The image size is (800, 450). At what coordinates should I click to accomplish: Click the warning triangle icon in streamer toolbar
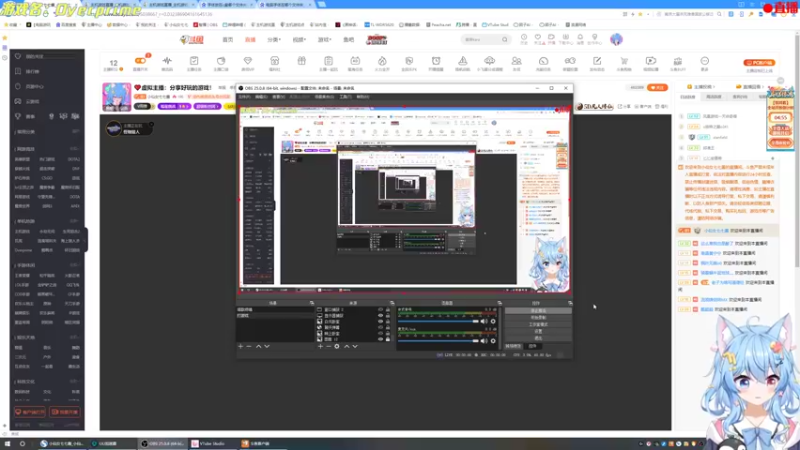coord(463,63)
